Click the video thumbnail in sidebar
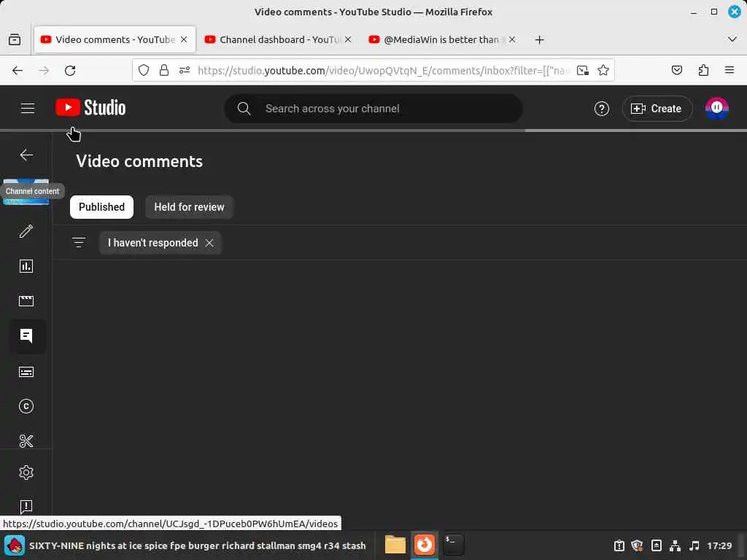747x560 pixels. 26,192
